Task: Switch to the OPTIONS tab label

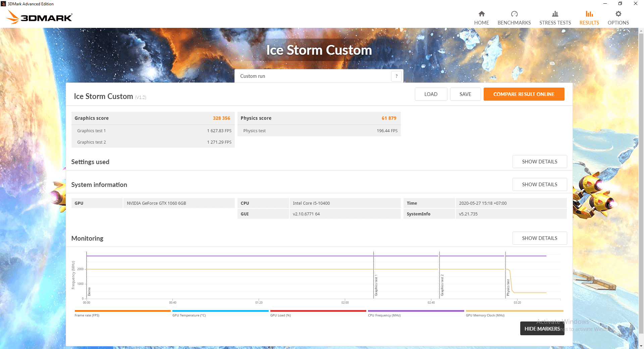Action: click(618, 23)
